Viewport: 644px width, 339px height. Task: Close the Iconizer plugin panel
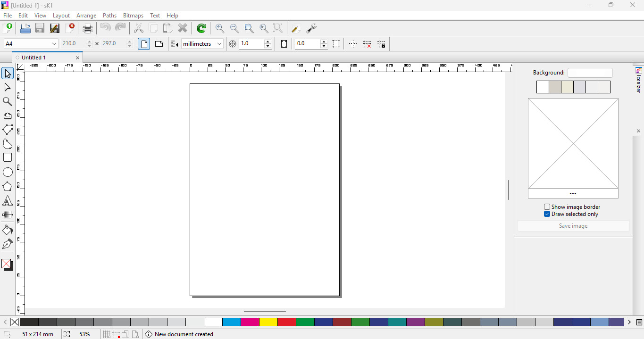pyautogui.click(x=639, y=131)
